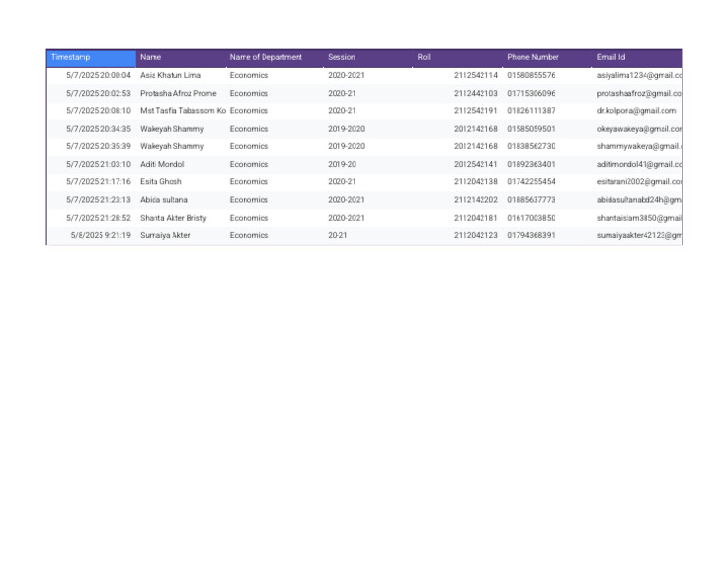Select timestamp 5/7/2025 20:35:39

(x=99, y=146)
